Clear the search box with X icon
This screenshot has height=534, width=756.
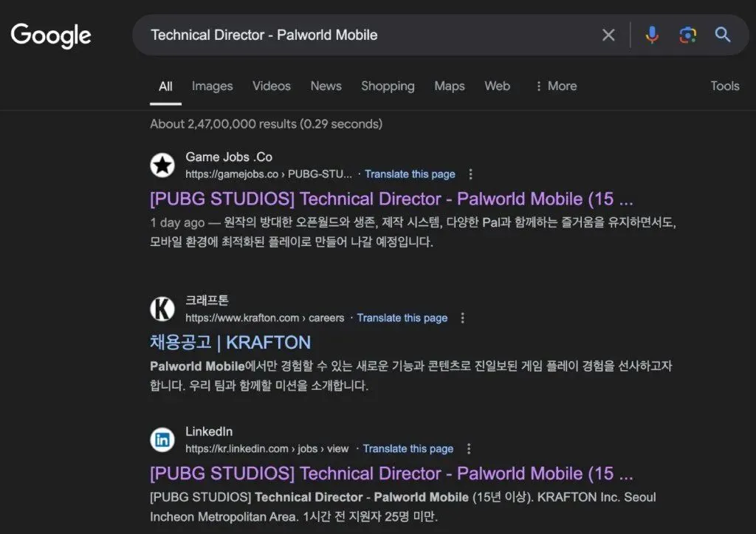pos(608,35)
